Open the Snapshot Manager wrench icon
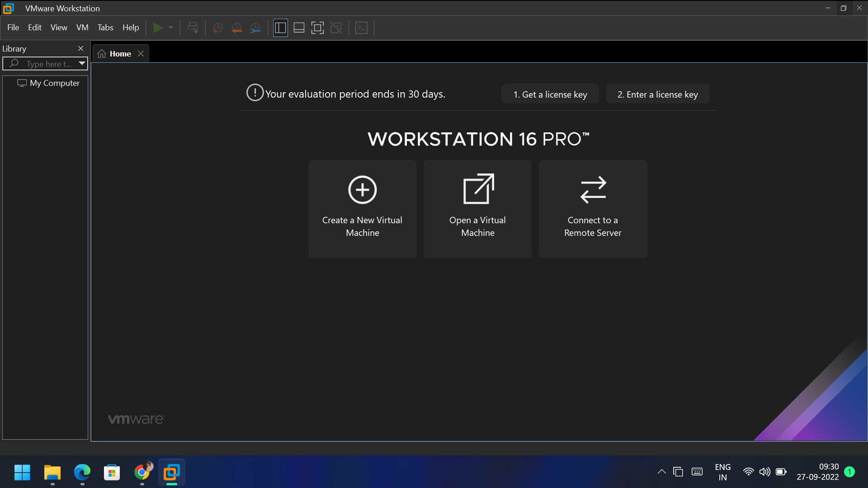This screenshot has width=868, height=488. (x=255, y=28)
